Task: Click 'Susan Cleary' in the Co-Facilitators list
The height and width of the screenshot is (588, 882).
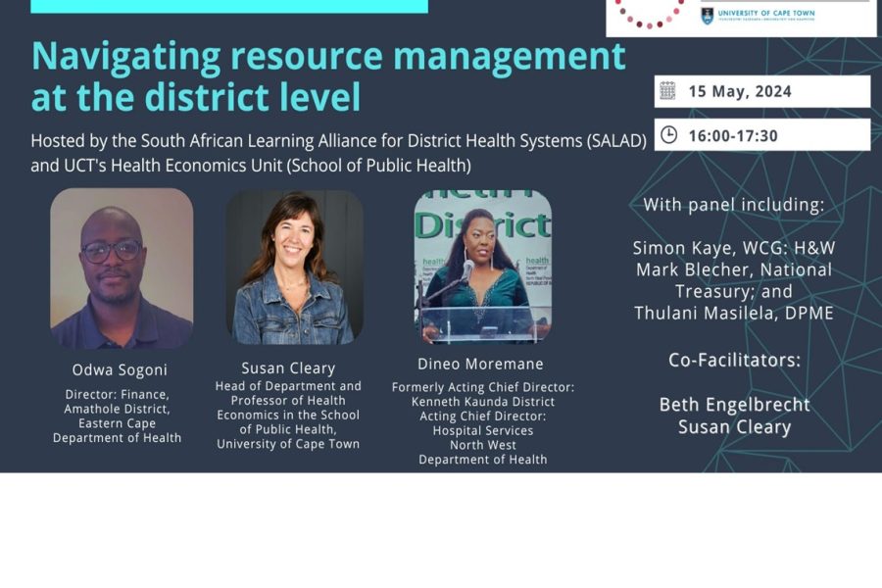Action: click(735, 427)
